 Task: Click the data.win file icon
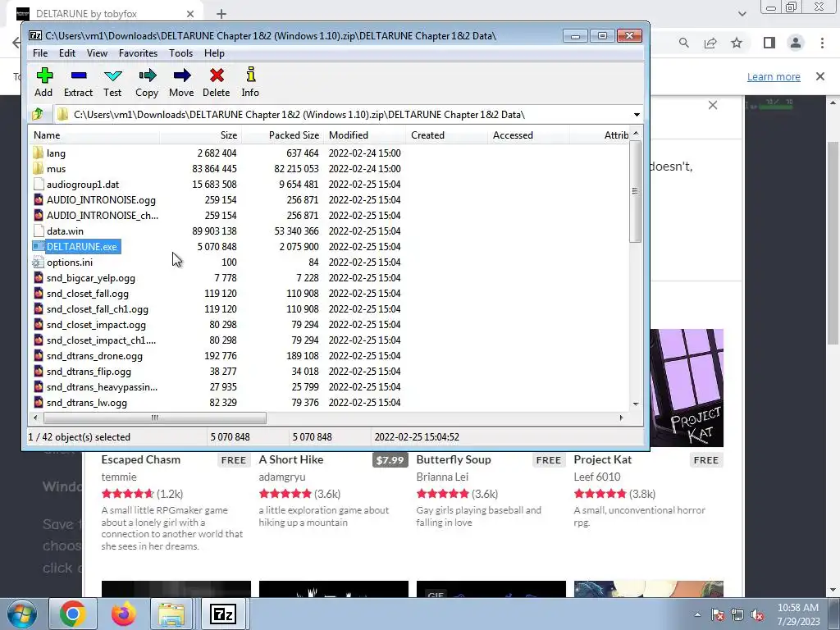click(38, 231)
